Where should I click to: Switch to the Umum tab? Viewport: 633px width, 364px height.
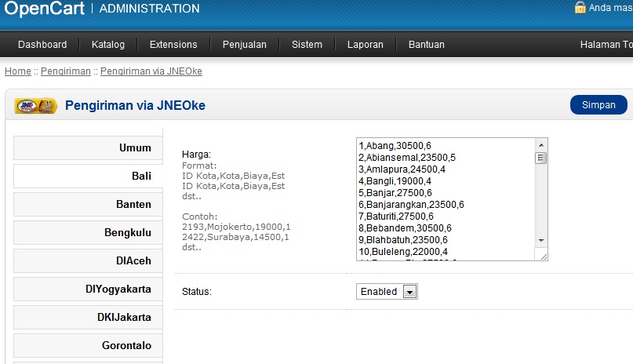[x=88, y=147]
